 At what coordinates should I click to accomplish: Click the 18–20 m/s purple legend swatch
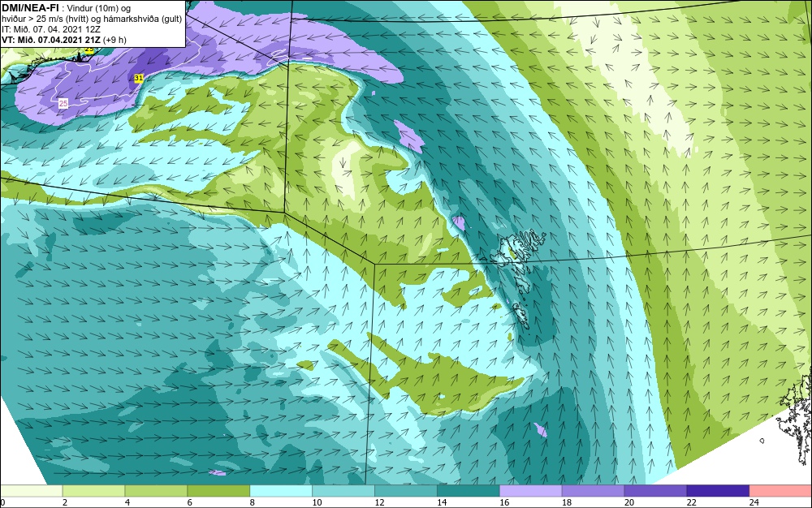tap(593, 491)
